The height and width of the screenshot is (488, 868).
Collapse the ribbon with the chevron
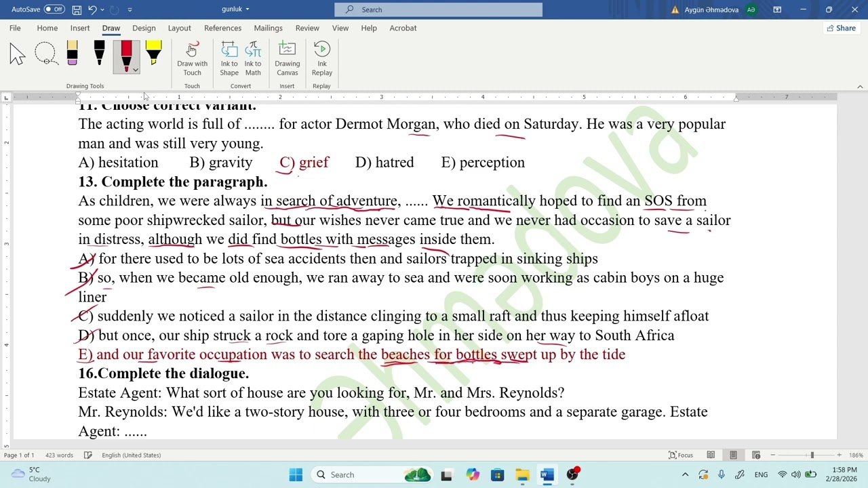860,87
